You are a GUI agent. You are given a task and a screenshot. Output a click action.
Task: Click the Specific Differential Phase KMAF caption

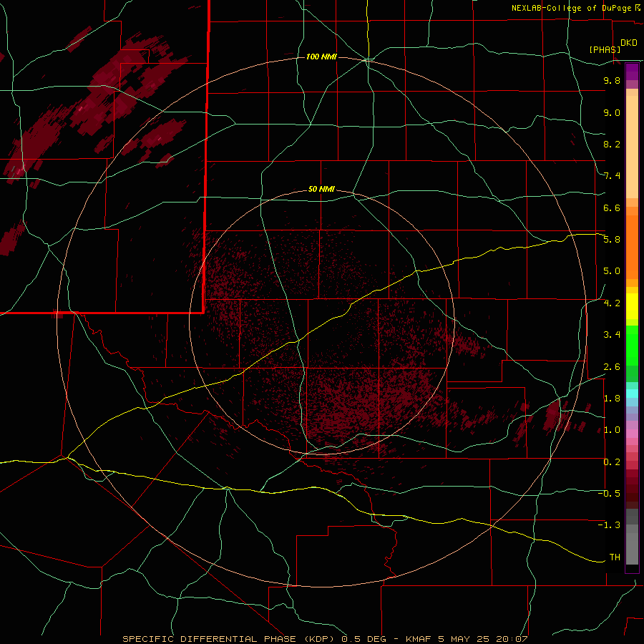tap(326, 639)
